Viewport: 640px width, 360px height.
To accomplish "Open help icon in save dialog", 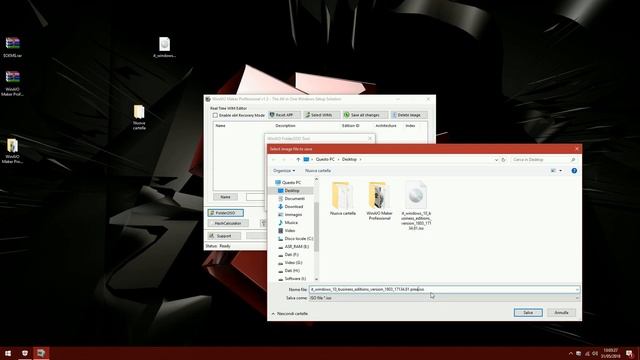I will pos(574,171).
